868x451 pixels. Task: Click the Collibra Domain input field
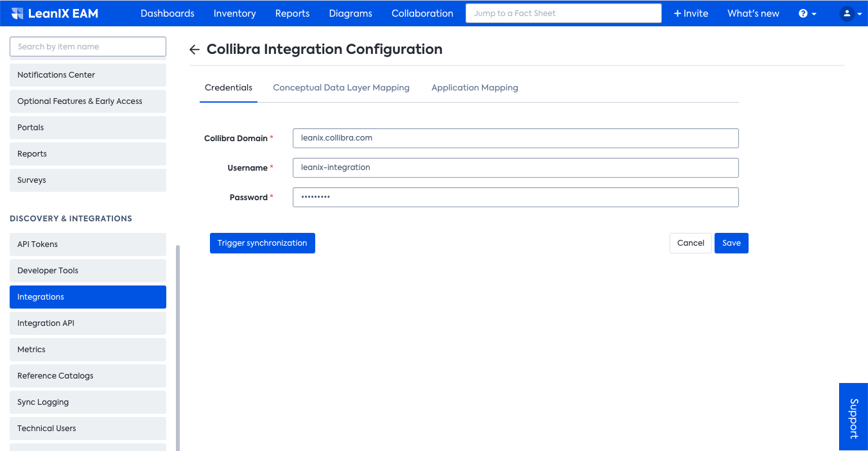[516, 138]
